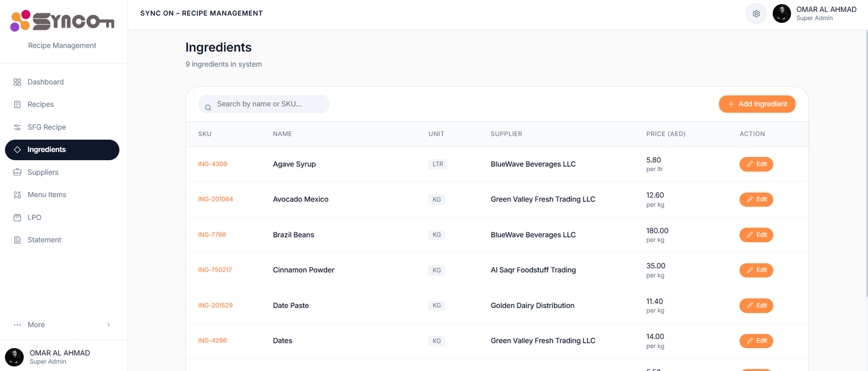Image resolution: width=868 pixels, height=371 pixels.
Task: Edit the Avocado Mexico ingredient
Action: point(756,199)
